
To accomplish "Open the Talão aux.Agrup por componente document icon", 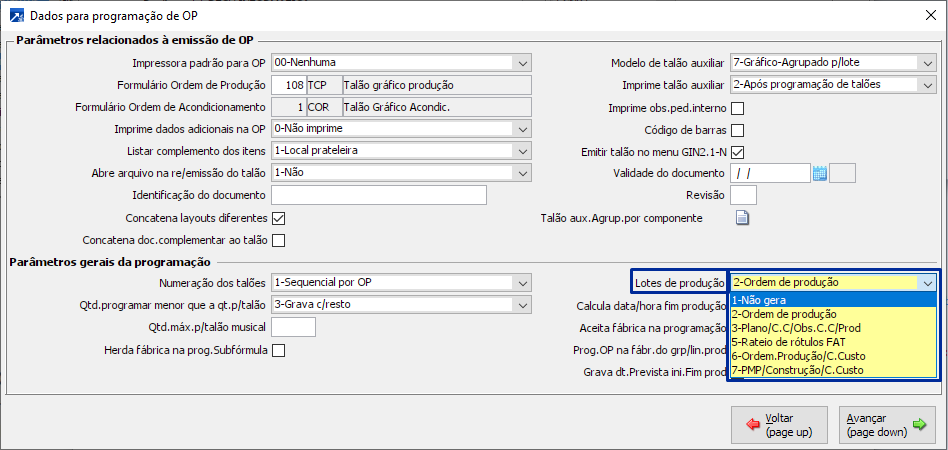I will pos(742,218).
